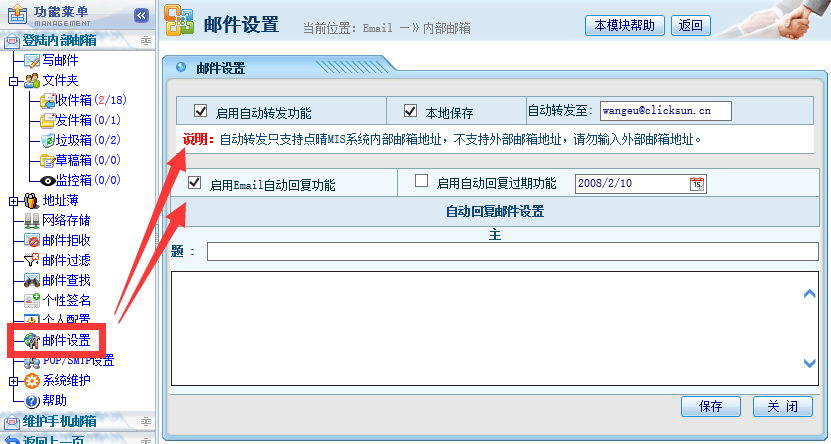Screen dimensions: 831x444
Task: Click the 系统维护 gear icon
Action: tap(32, 380)
